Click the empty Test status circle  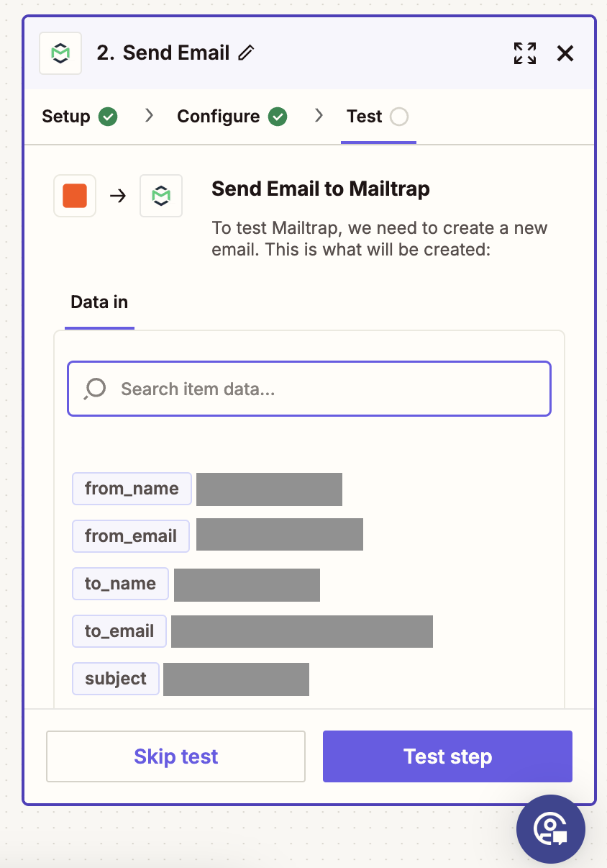399,117
